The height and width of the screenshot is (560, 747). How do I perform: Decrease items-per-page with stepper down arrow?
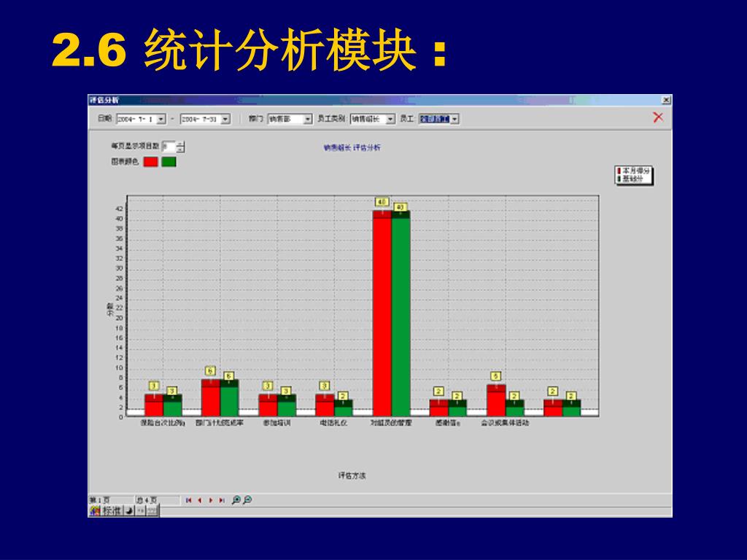[180, 149]
